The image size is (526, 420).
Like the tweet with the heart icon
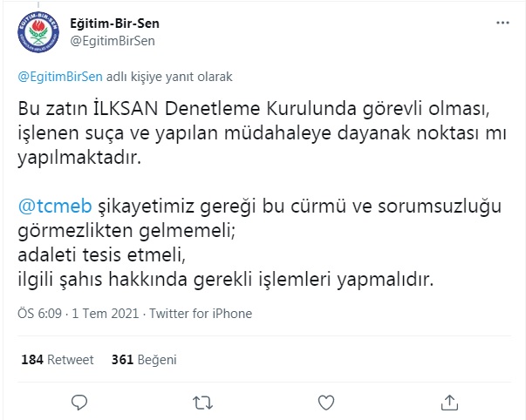326,402
